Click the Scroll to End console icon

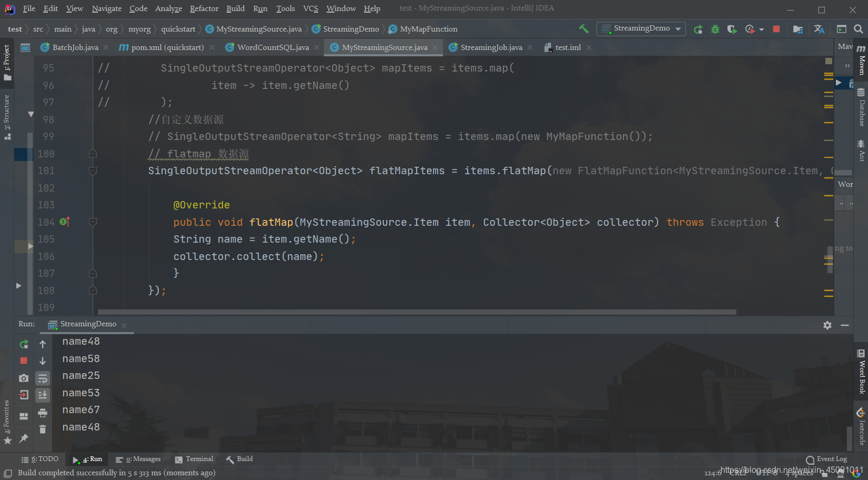click(x=43, y=395)
